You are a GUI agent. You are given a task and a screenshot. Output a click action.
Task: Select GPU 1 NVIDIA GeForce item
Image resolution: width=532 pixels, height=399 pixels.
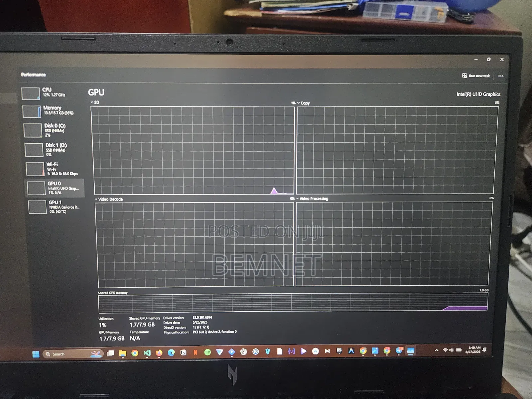55,207
